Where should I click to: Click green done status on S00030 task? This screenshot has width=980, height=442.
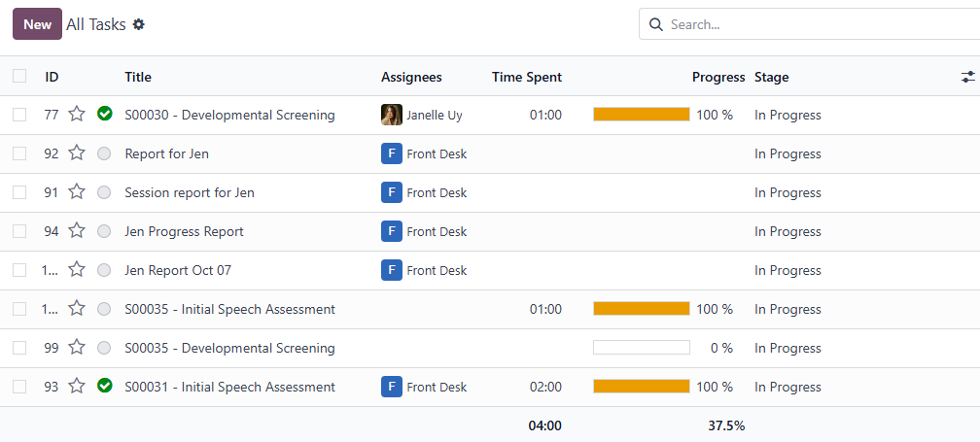105,115
